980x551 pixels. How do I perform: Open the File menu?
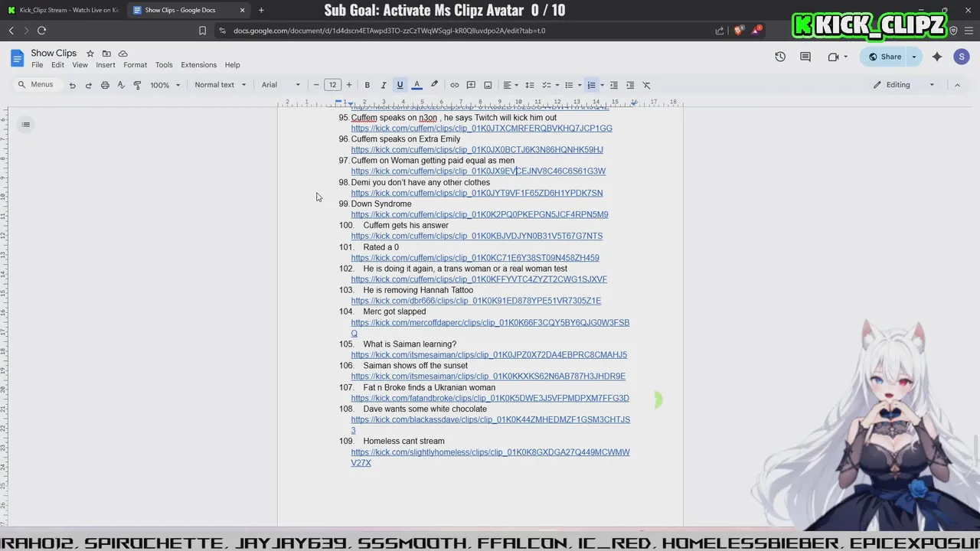pyautogui.click(x=37, y=65)
